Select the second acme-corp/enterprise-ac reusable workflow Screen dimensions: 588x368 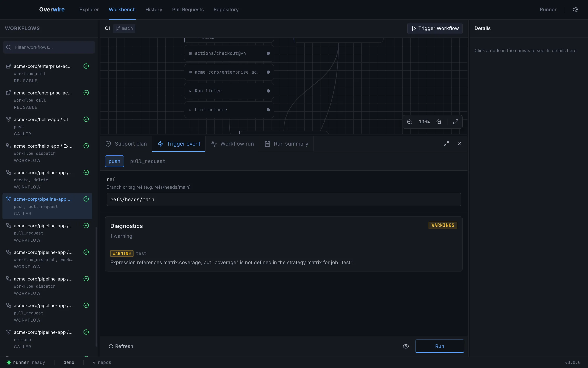[47, 100]
